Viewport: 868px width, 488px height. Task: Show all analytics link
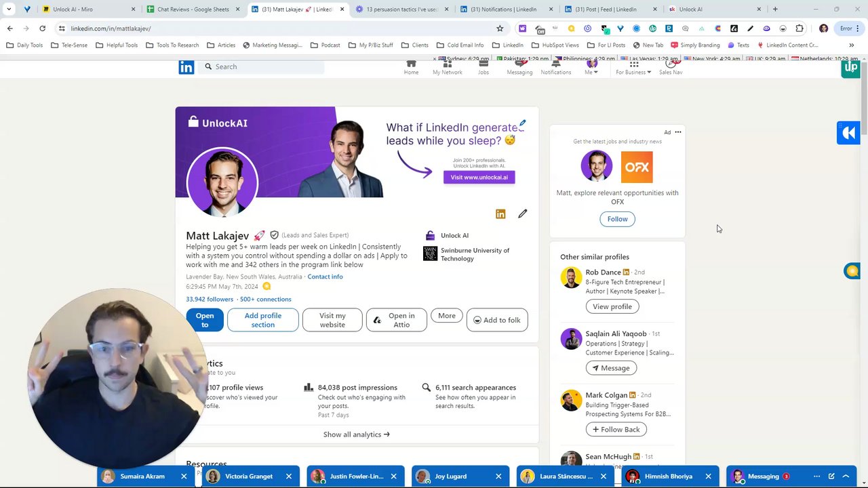coord(357,434)
